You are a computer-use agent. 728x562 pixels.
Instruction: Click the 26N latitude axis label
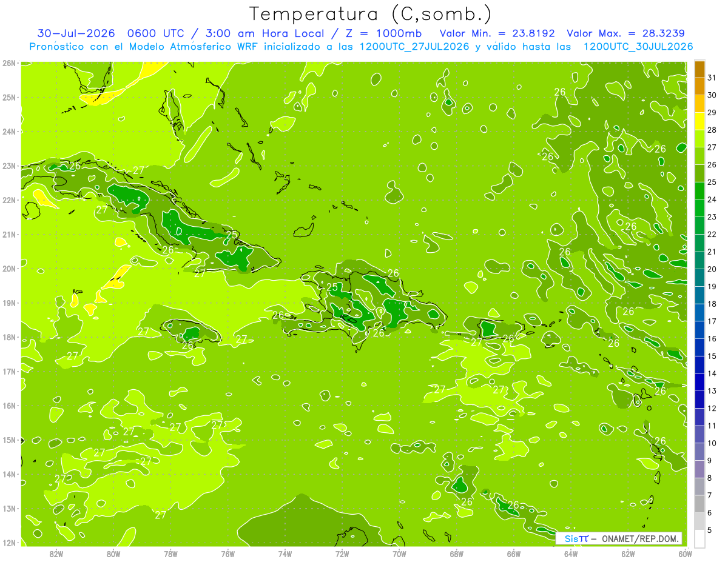[x=8, y=62]
